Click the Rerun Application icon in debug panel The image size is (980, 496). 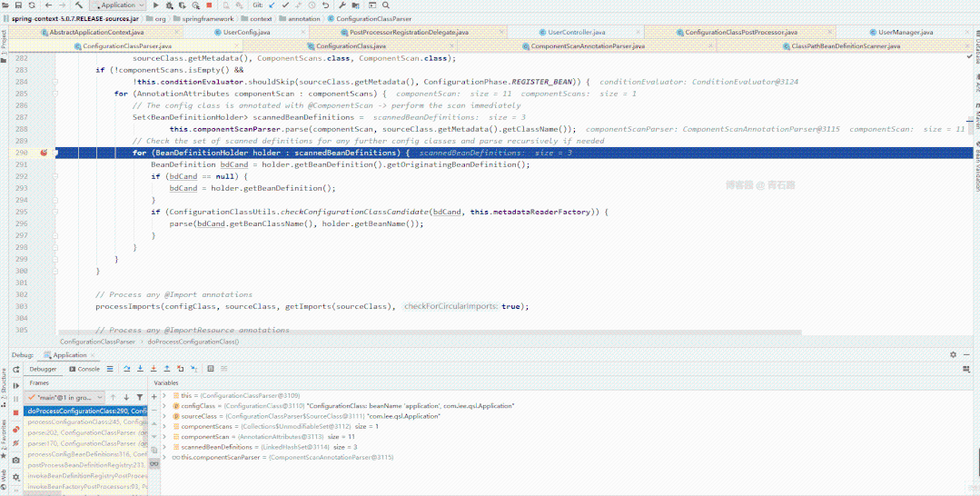pos(16,369)
